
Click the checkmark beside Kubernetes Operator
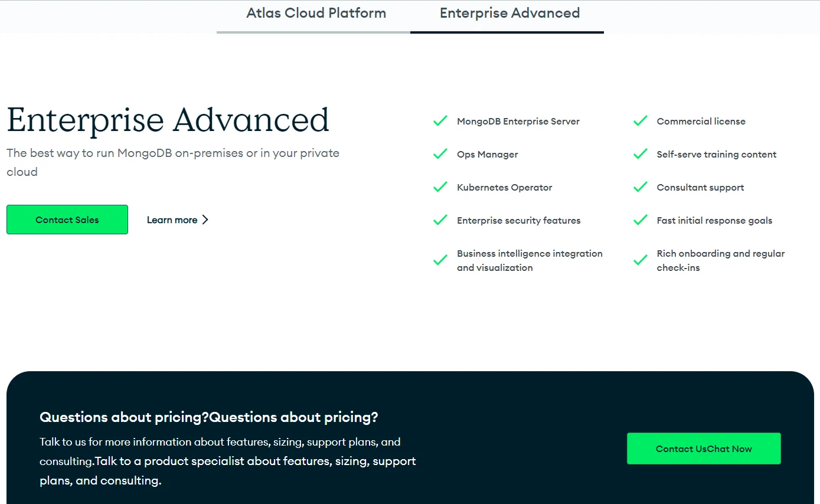point(440,187)
